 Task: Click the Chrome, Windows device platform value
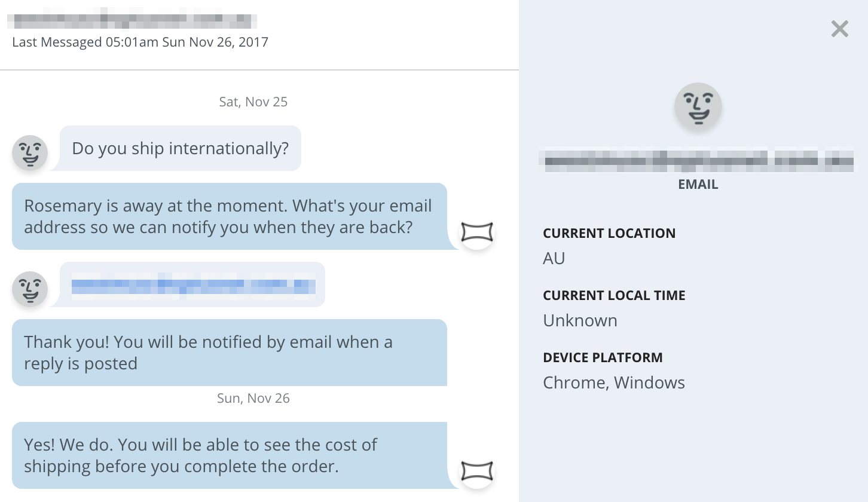point(614,382)
